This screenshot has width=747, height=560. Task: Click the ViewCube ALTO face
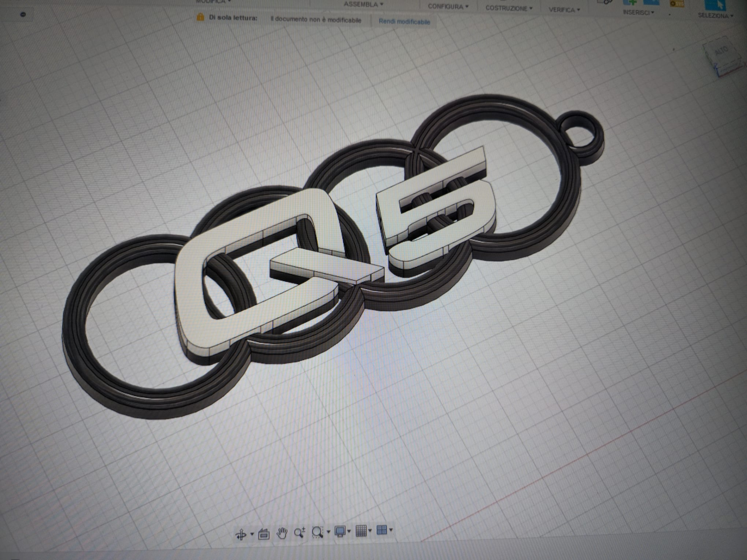pos(722,51)
